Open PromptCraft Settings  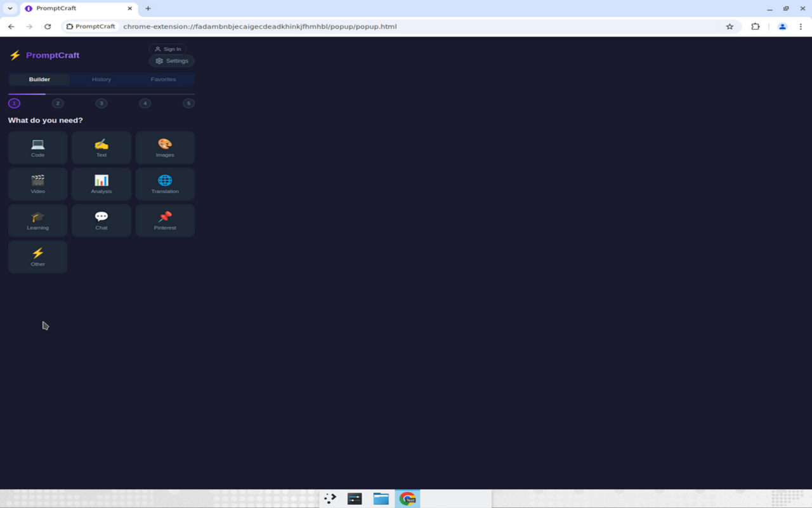click(x=172, y=61)
